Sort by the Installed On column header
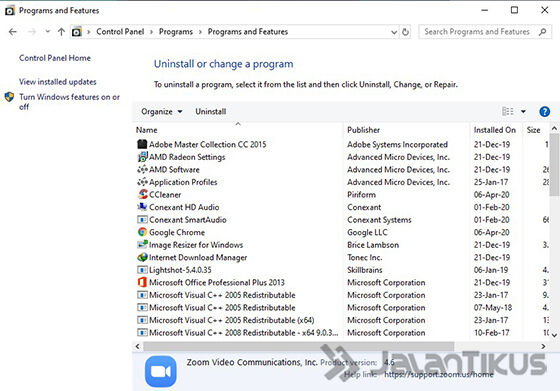The height and width of the screenshot is (391, 560). pyautogui.click(x=496, y=130)
